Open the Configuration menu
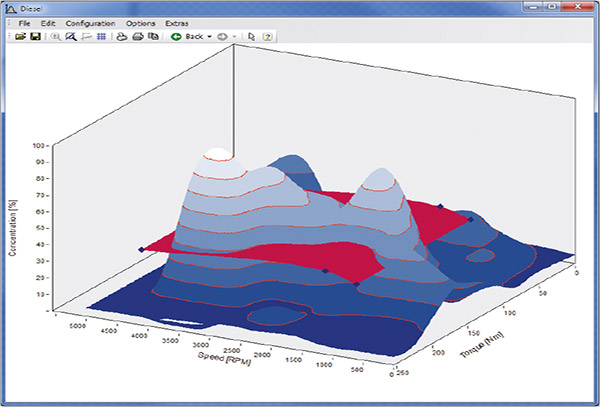 89,22
